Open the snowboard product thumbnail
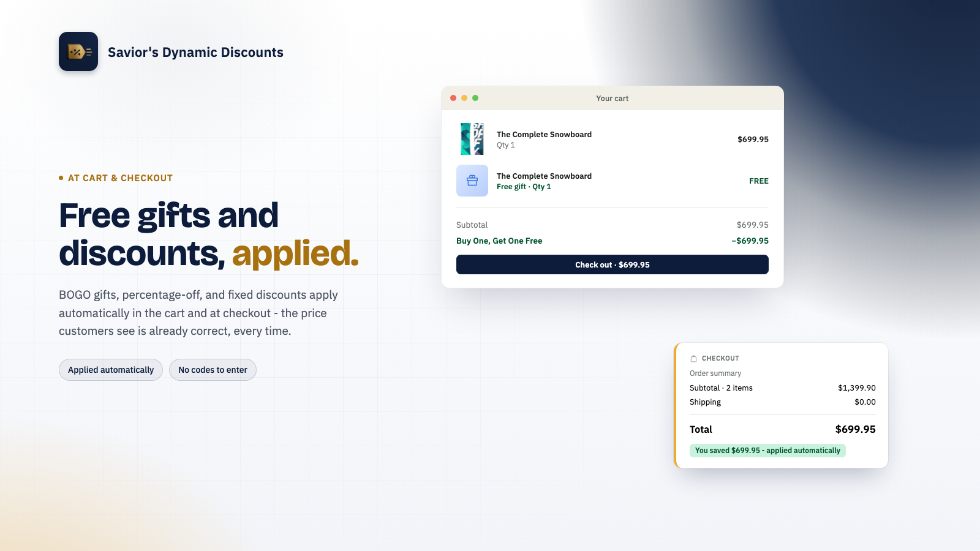The height and width of the screenshot is (551, 980). coord(472,139)
